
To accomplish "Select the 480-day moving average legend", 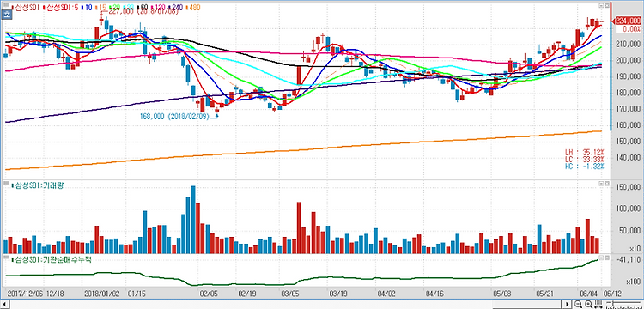I will [192, 8].
